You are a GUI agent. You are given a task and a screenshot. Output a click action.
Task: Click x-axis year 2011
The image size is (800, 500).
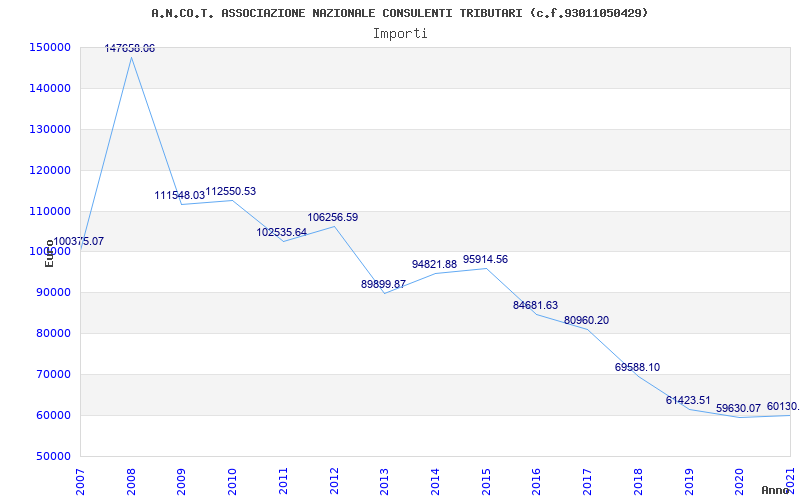pyautogui.click(x=283, y=482)
